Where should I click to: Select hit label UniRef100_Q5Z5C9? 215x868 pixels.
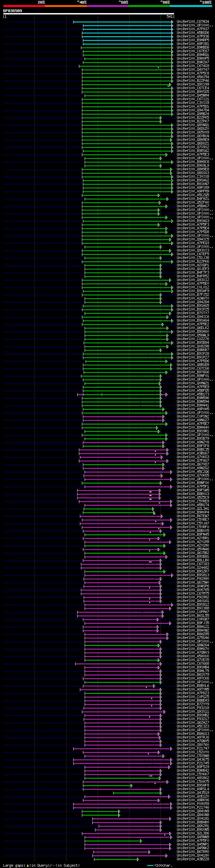[193, 498]
